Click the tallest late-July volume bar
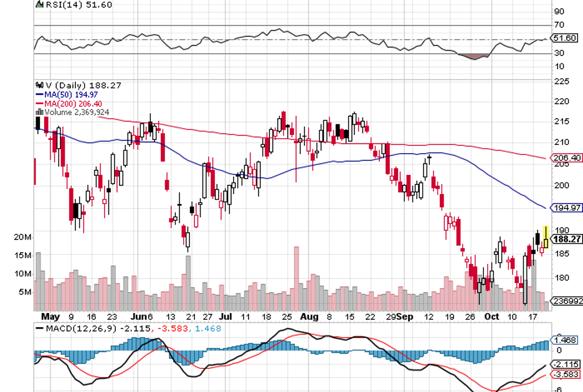Image resolution: width=583 pixels, height=392 pixels. [x=296, y=278]
